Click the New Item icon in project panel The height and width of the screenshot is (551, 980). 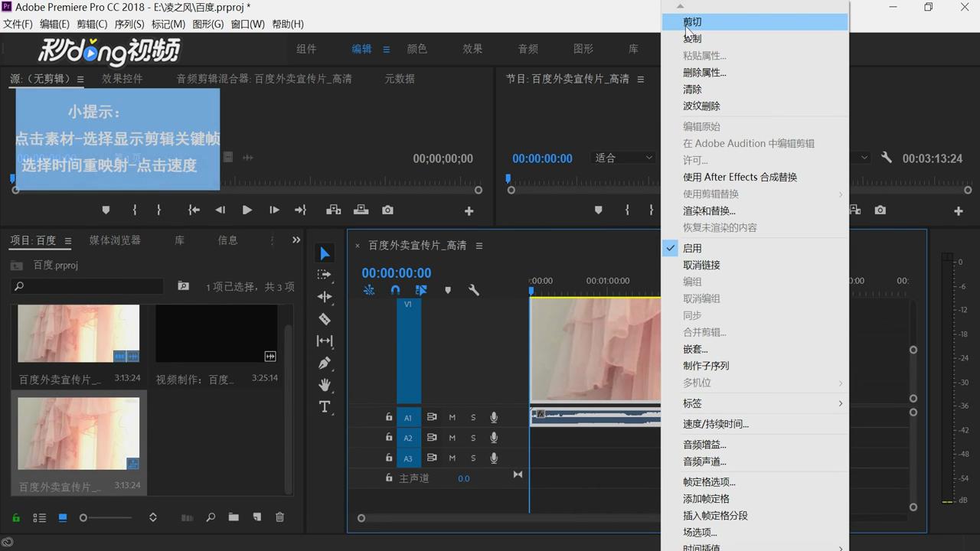pos(257,517)
